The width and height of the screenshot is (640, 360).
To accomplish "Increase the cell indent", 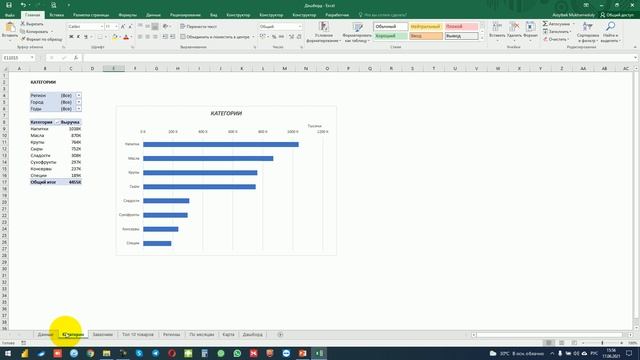I will (173, 37).
